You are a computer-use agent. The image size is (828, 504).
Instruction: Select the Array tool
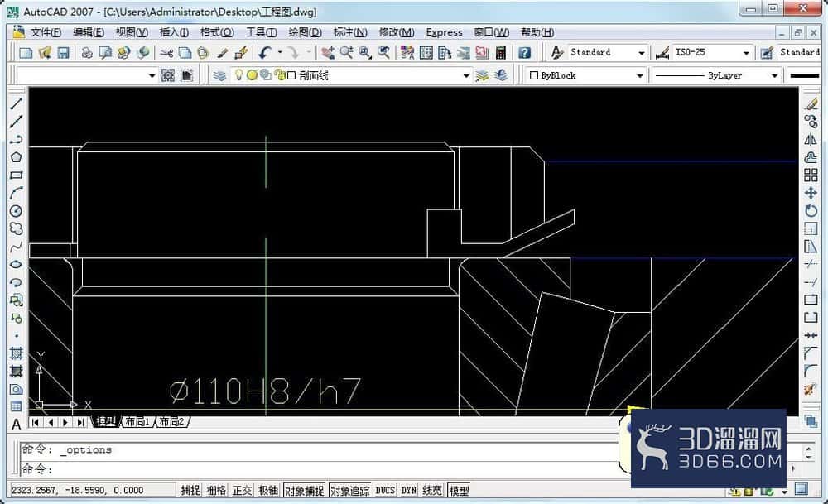[x=811, y=175]
